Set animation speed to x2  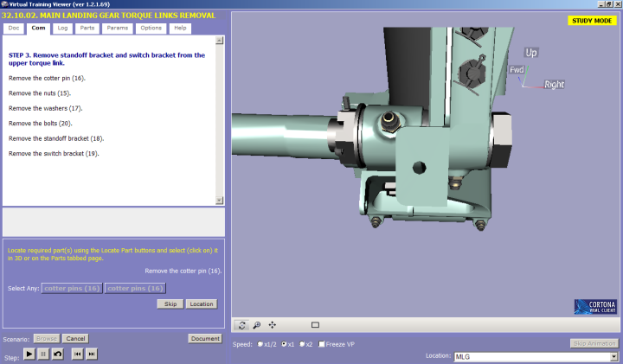[x=300, y=344]
